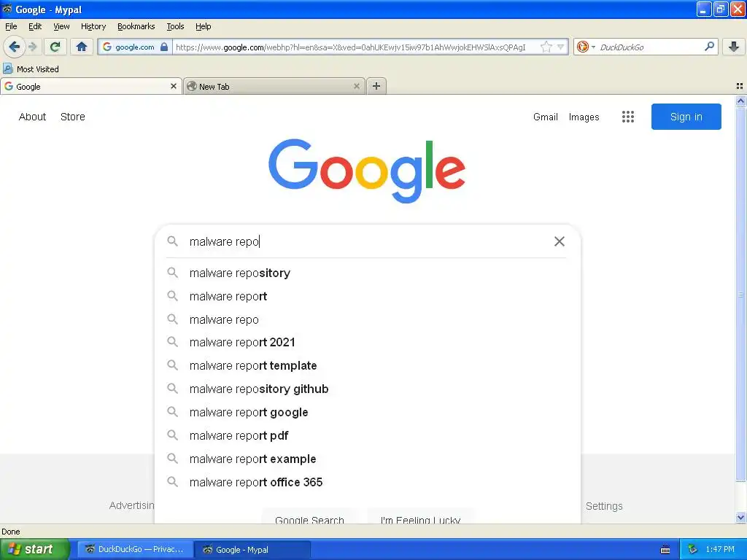The image size is (747, 560).
Task: Open the Windows Start button
Action: coord(34,549)
